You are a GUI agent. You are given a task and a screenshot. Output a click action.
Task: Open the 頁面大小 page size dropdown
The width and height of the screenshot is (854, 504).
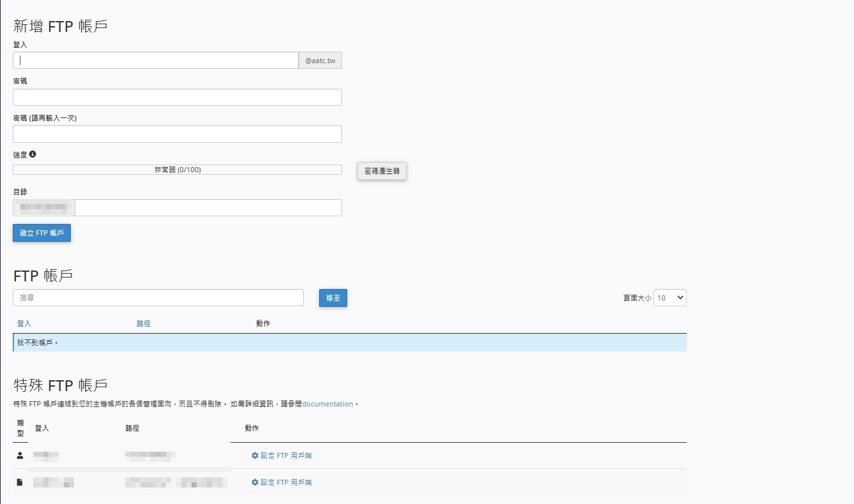(x=670, y=298)
